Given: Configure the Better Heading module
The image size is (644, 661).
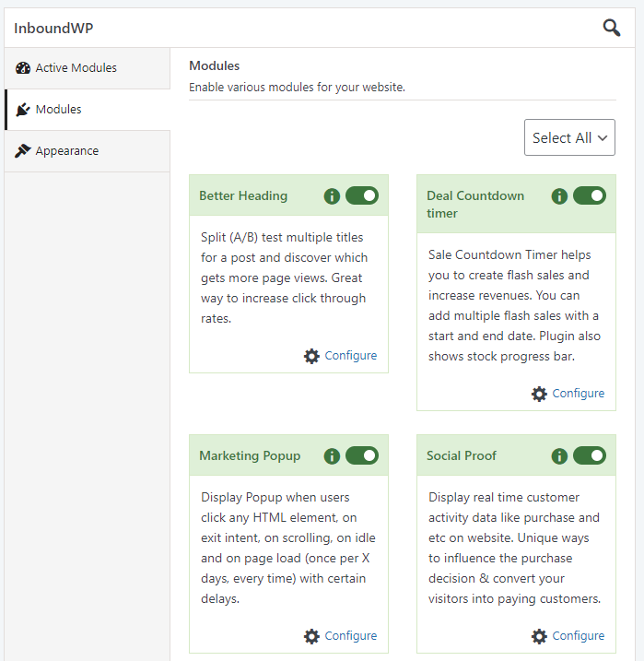Looking at the screenshot, I should tap(350, 355).
